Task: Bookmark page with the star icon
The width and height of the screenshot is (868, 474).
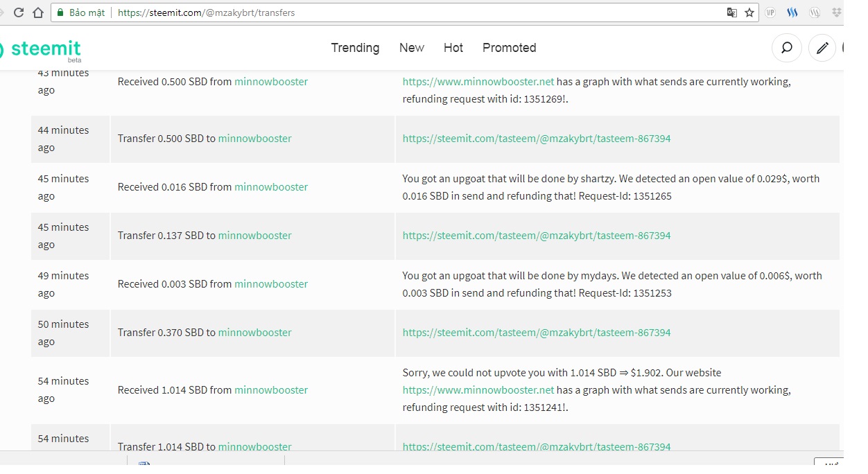Action: 749,12
